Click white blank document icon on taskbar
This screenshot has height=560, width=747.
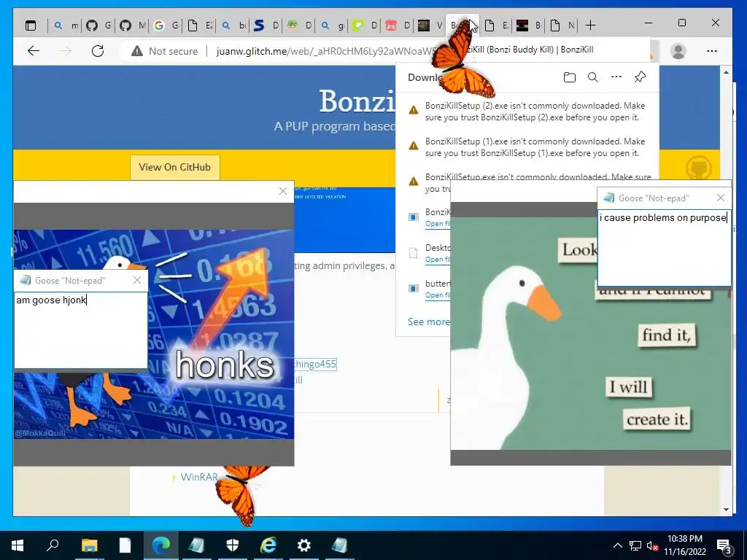pyautogui.click(x=125, y=545)
